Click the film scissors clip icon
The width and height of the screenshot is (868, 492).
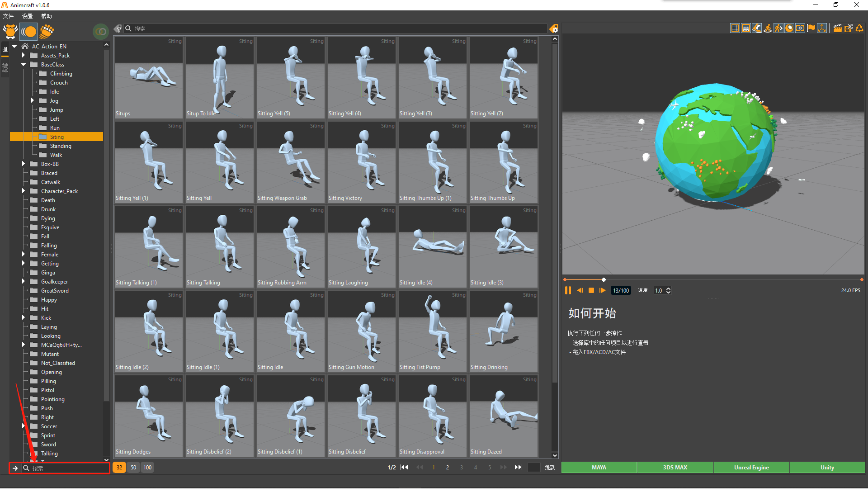848,28
